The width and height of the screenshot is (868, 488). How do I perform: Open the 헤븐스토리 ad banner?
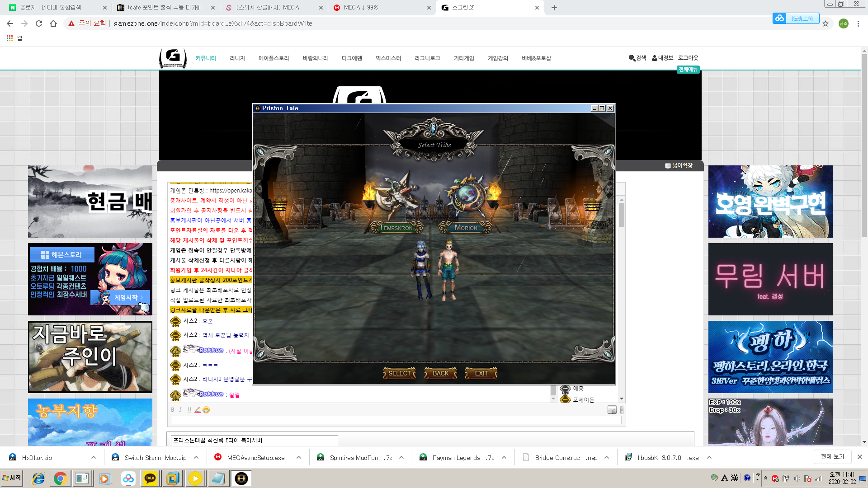pyautogui.click(x=90, y=279)
